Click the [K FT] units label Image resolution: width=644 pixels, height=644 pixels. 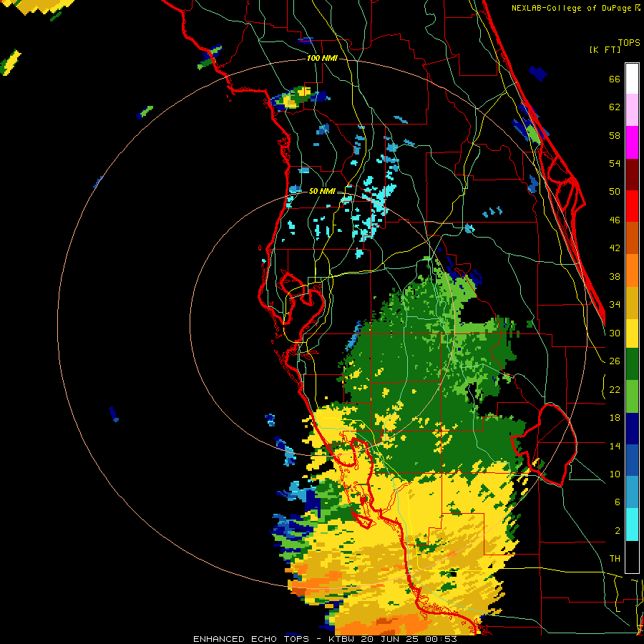605,50
